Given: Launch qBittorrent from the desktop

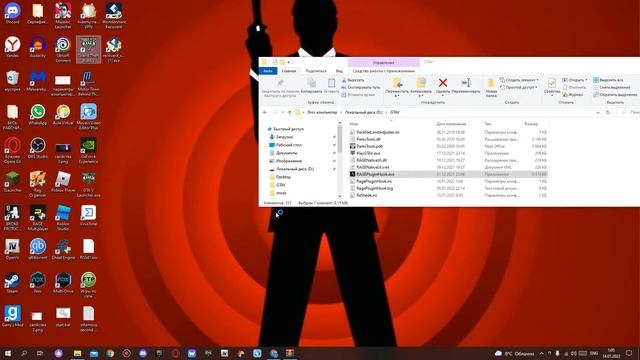Looking at the screenshot, I should coord(38,249).
